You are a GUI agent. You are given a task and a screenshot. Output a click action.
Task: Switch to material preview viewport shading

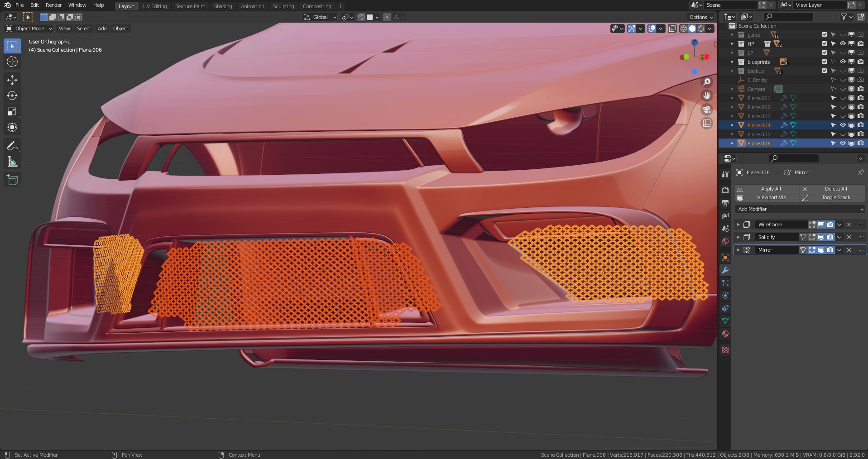pos(701,29)
